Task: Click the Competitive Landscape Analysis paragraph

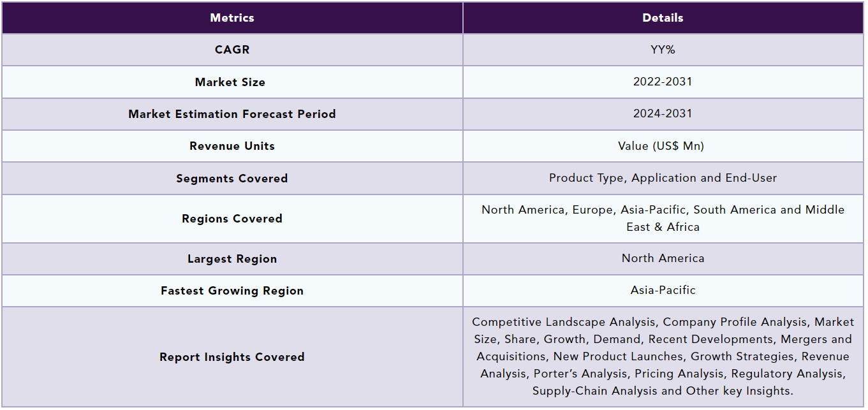Action: [x=663, y=356]
